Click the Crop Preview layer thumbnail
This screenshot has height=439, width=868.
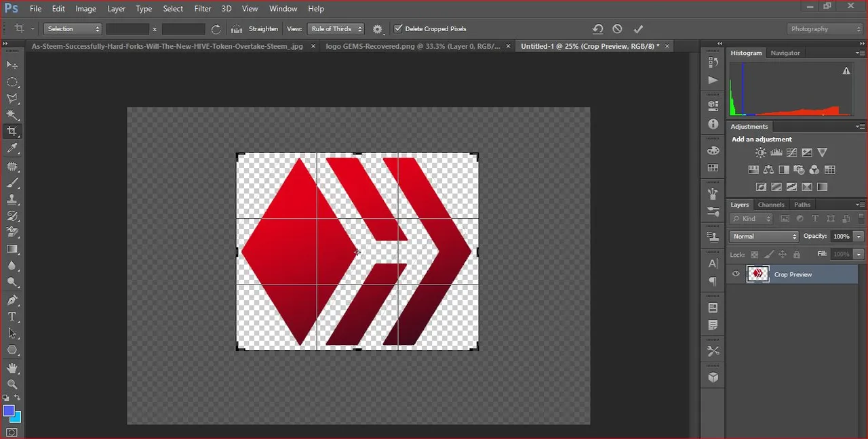tap(757, 274)
